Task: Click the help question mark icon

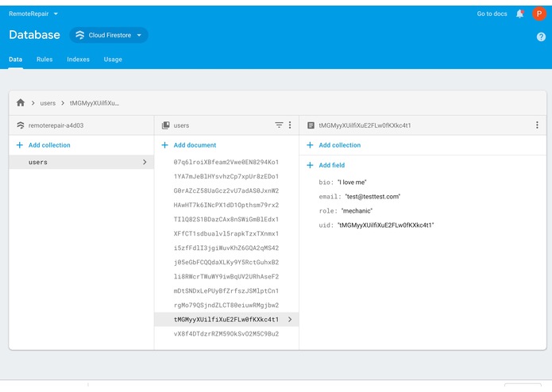Action: coord(541,37)
